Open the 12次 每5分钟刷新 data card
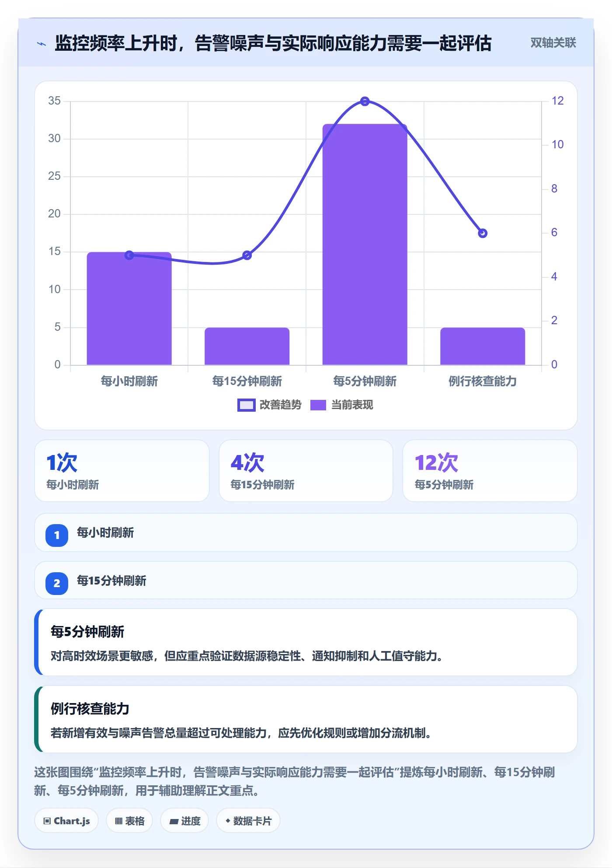Viewport: 612px width, 868px height. click(x=490, y=471)
